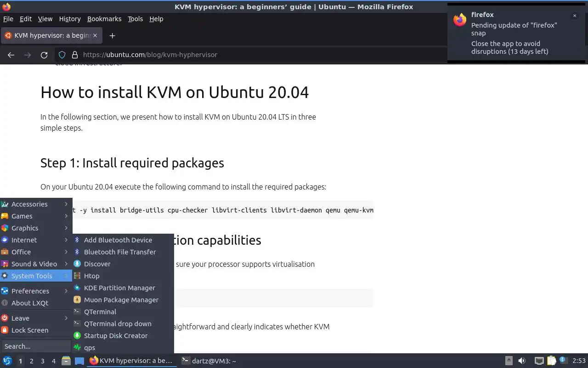Click the network tray icon
Screen dimensions: 588x368
(539, 361)
